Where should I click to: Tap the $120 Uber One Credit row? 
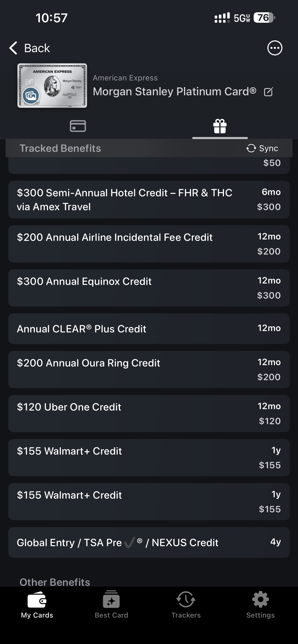tap(149, 414)
